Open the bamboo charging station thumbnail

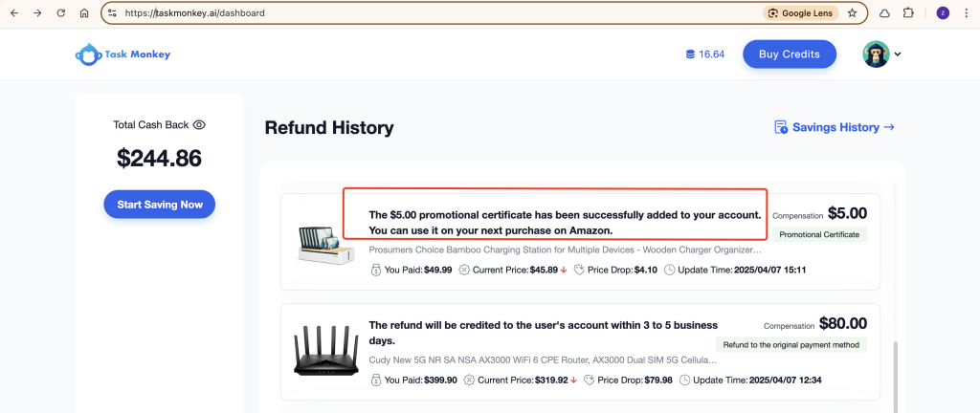coord(325,244)
